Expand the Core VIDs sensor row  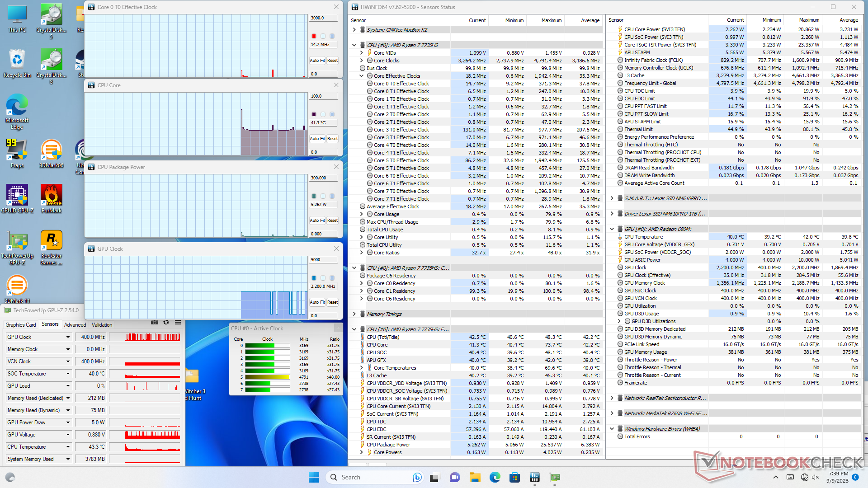pyautogui.click(x=362, y=53)
